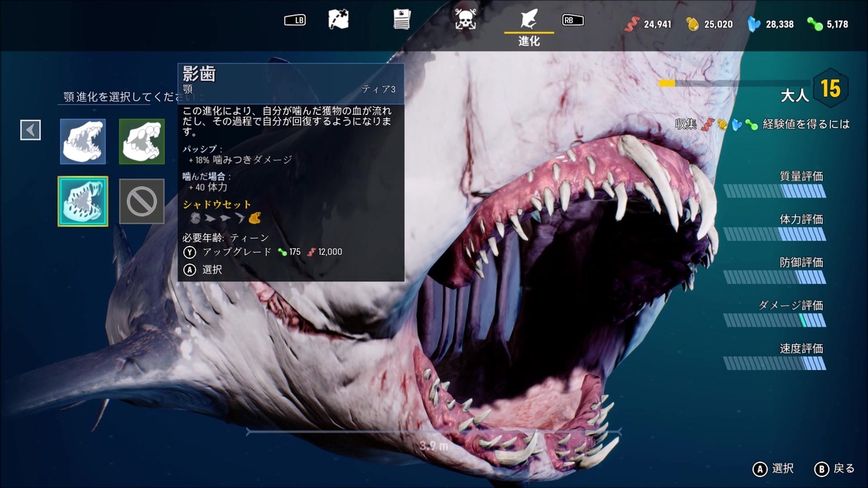Viewport: 868px width, 488px height.
Task: Click the 速度評価 rating bar
Action: tap(774, 363)
